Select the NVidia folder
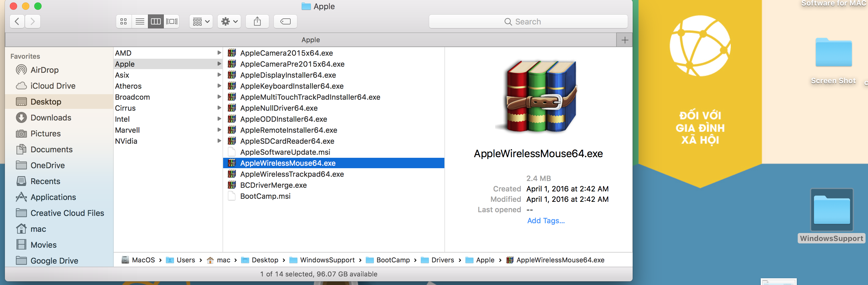 [168, 141]
